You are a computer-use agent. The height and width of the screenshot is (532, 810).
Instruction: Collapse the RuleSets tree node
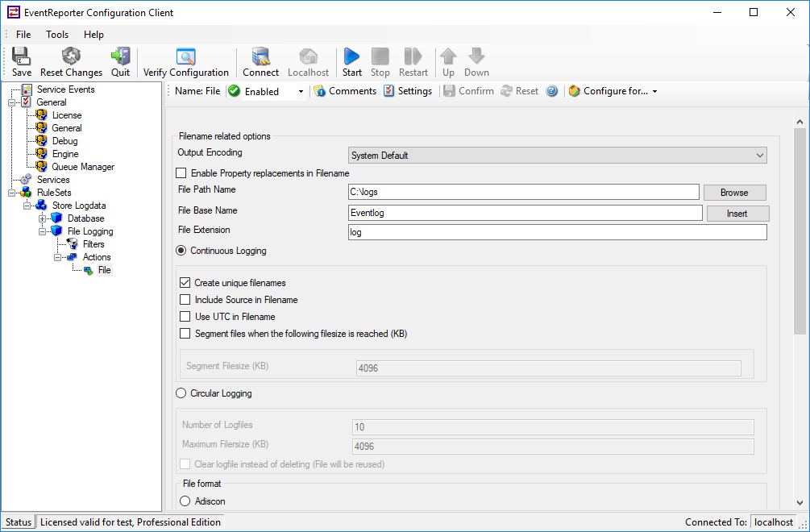pyautogui.click(x=11, y=193)
